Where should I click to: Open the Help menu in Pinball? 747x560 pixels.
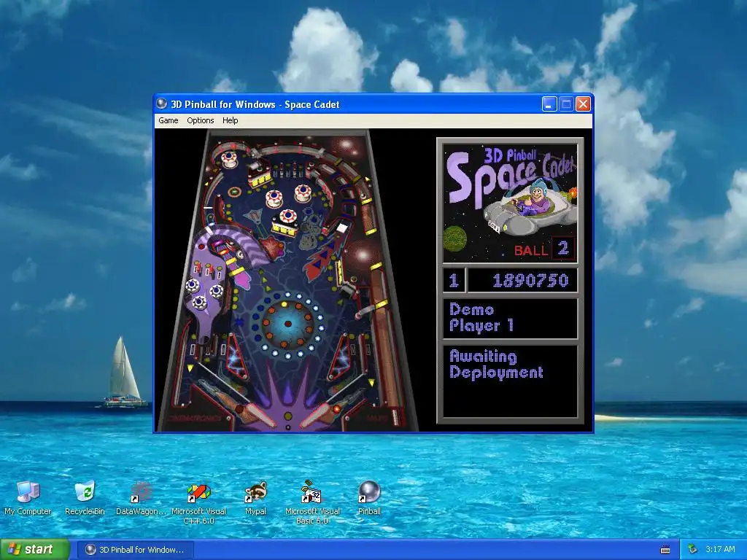pos(230,120)
